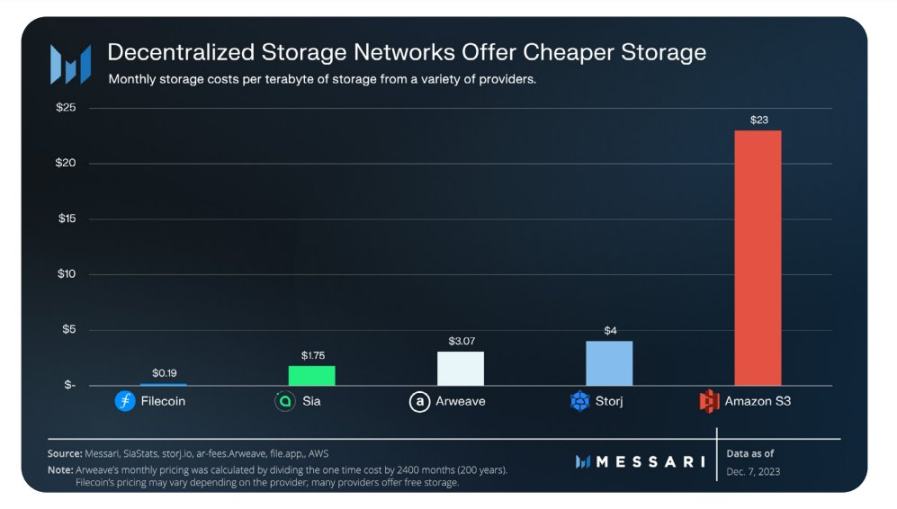Click the Arweave circle logo icon
Viewport: 897px width, 509px height.
[420, 401]
